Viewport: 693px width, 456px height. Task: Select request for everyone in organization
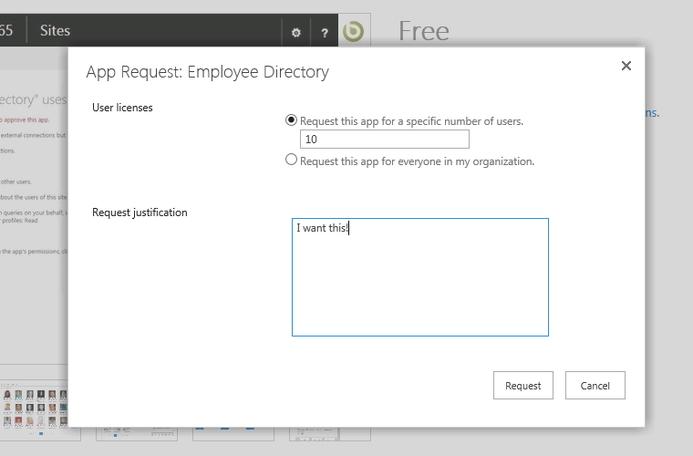point(291,160)
